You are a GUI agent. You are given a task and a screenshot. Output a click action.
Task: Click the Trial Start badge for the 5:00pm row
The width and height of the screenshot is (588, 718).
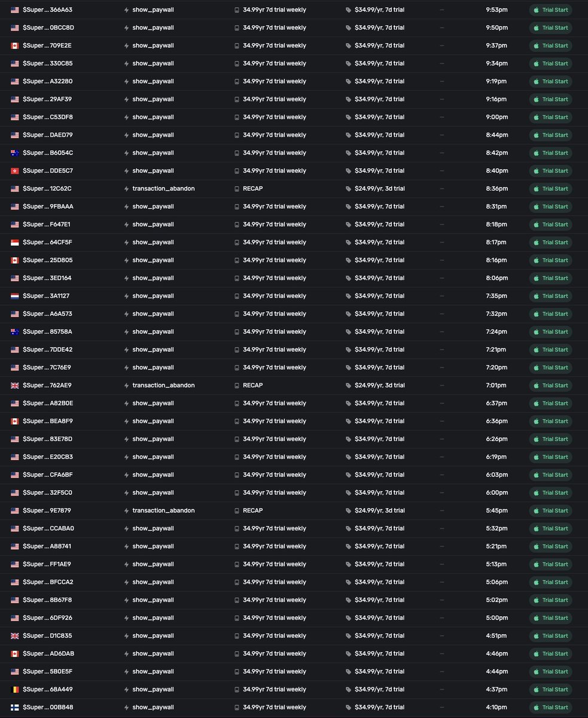(x=550, y=618)
